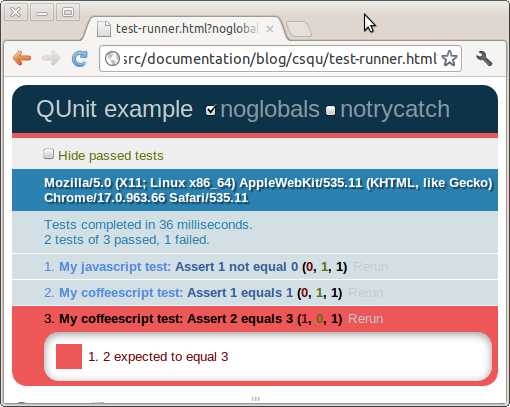Click 'Tests completed in 36 milliseconds.'
This screenshot has height=407, width=510.
[148, 225]
